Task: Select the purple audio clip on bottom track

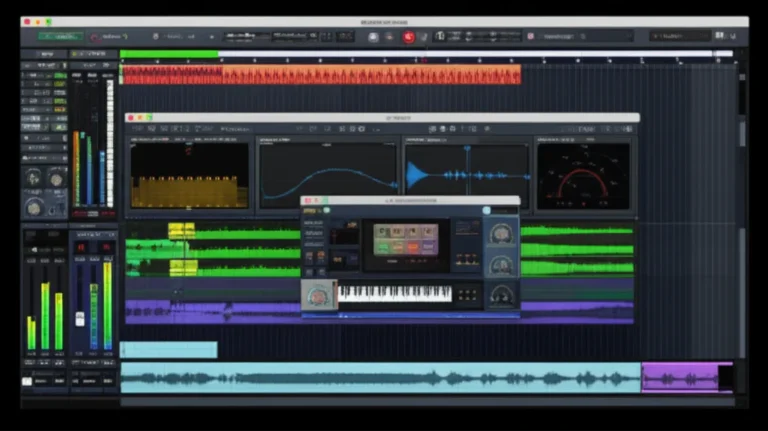Action: click(680, 377)
